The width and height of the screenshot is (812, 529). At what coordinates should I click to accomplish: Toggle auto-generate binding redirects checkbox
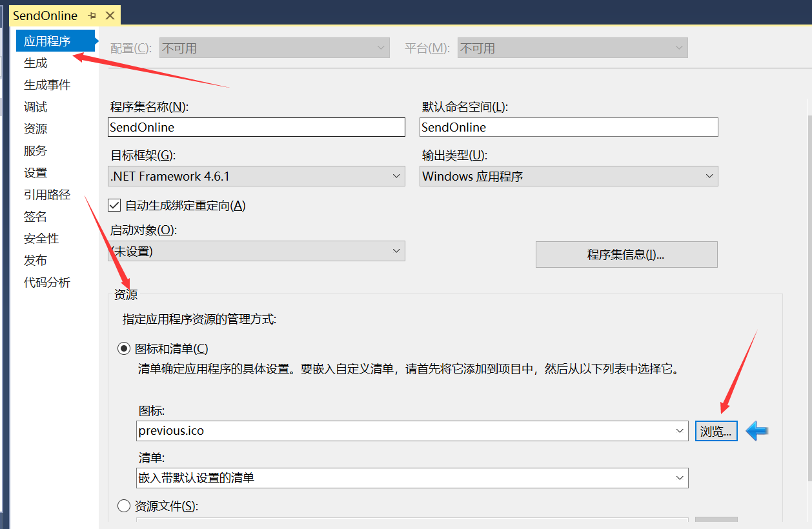(115, 205)
